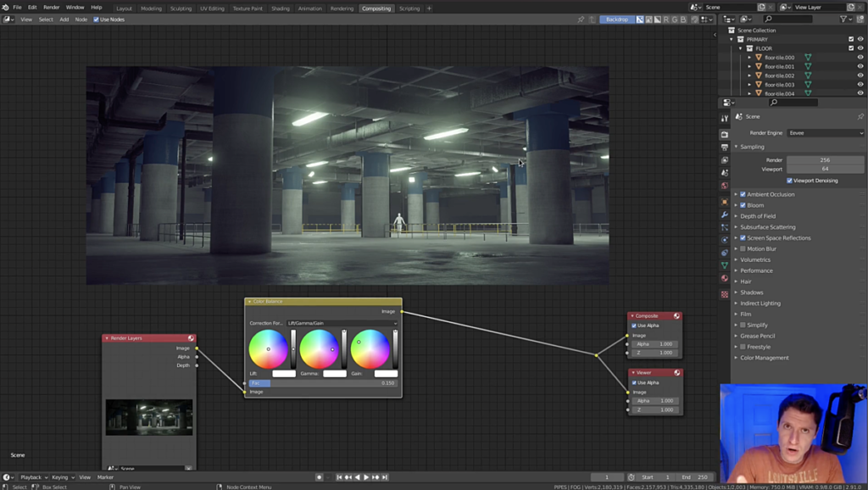Click the Gain color wheel
This screenshot has height=490, width=868.
[x=370, y=349]
